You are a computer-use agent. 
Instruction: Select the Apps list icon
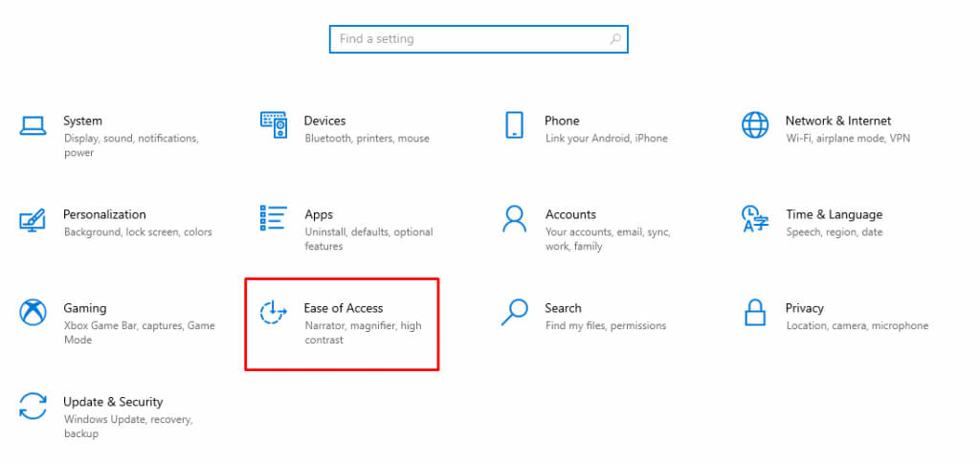click(x=274, y=218)
